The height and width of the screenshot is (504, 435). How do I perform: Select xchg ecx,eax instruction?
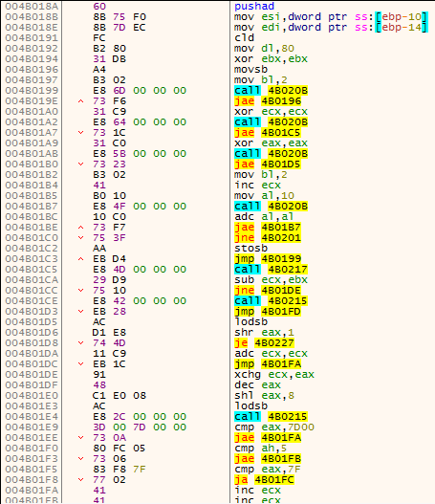coord(274,375)
